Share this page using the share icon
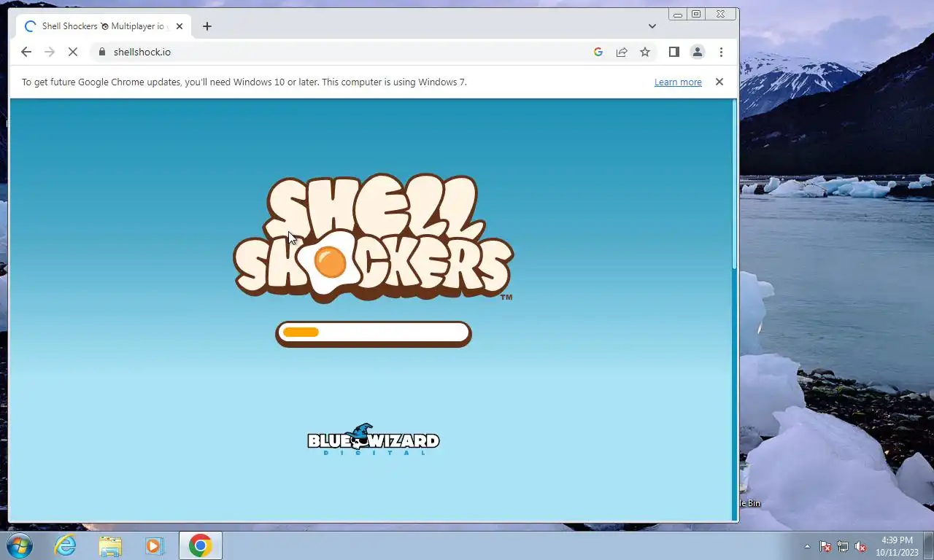 pyautogui.click(x=622, y=52)
